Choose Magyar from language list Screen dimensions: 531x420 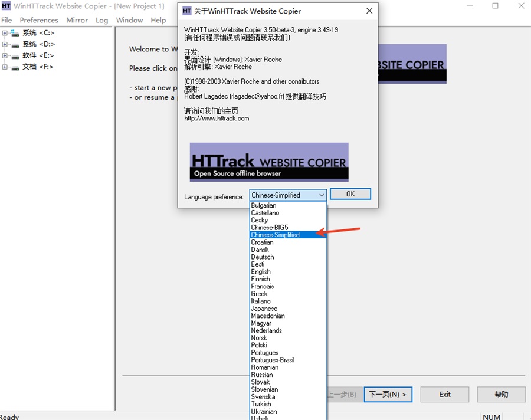coord(288,323)
